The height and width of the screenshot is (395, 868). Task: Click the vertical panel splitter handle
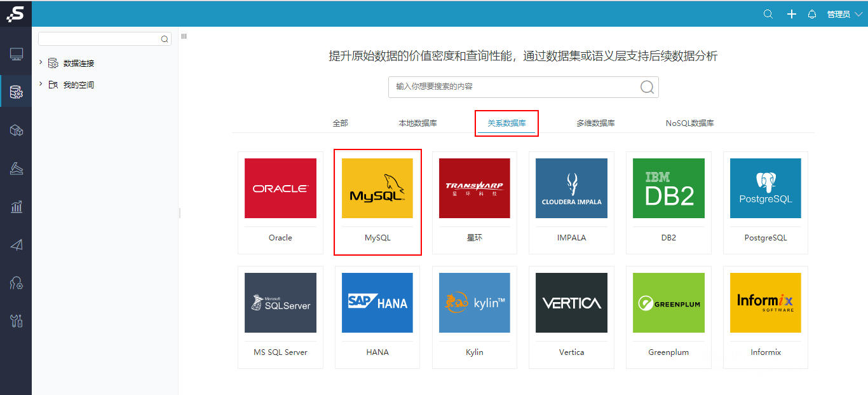click(180, 213)
